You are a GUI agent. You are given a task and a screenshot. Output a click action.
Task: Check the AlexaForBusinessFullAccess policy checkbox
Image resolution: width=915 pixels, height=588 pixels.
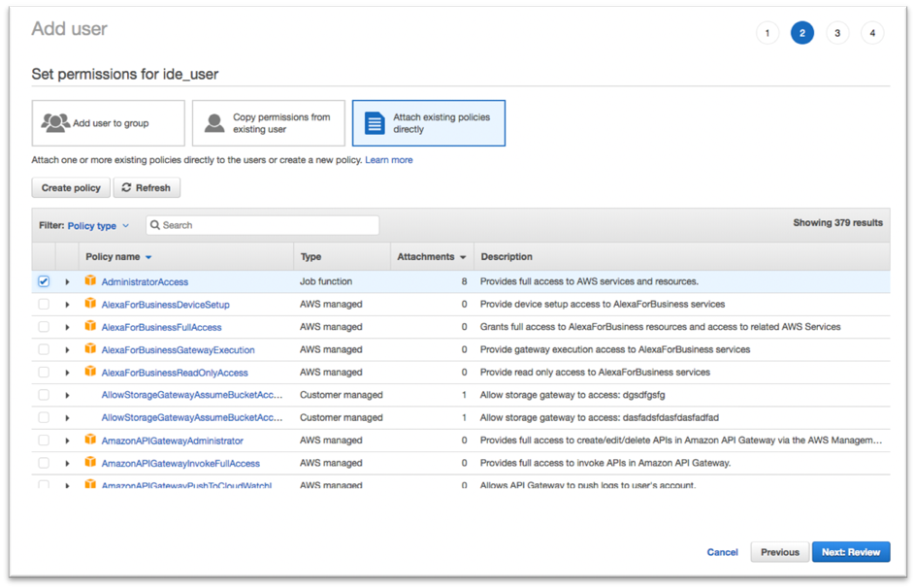click(x=44, y=327)
